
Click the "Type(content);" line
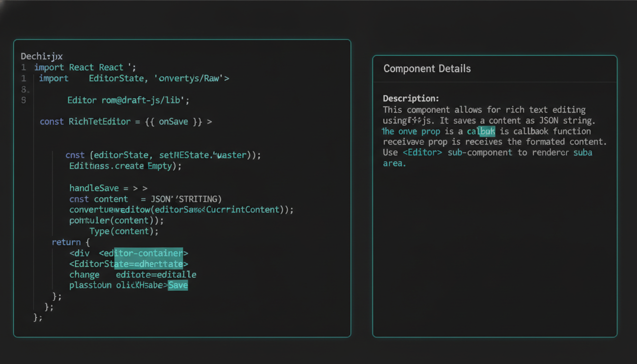tap(124, 231)
